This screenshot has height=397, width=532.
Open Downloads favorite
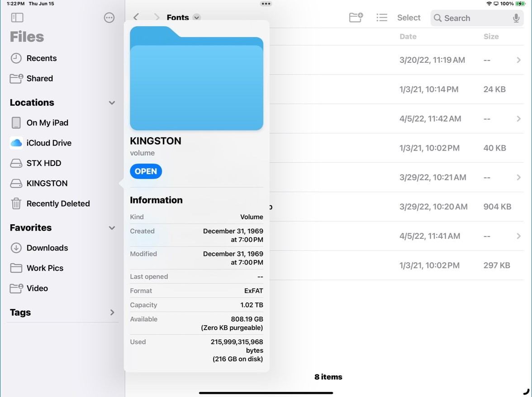tap(62, 248)
